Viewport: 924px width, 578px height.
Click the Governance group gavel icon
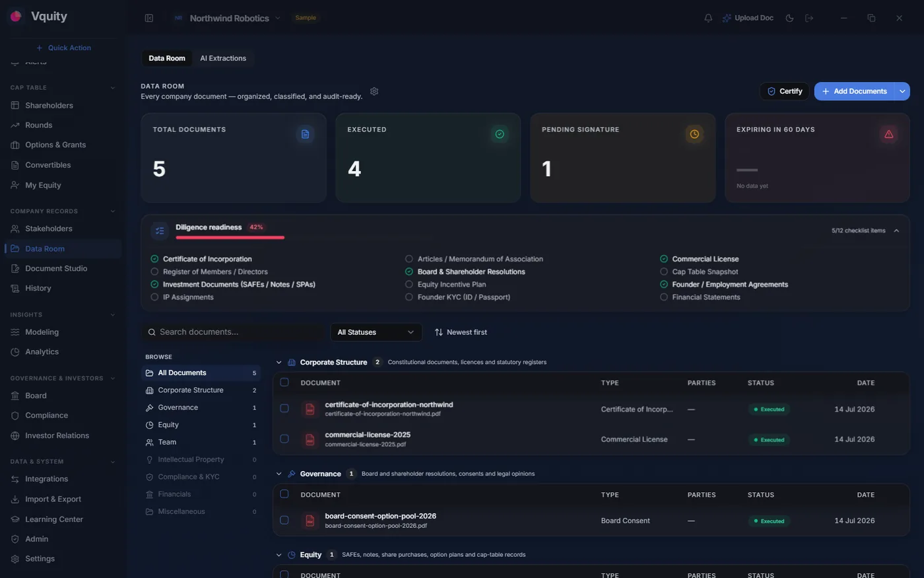[292, 474]
